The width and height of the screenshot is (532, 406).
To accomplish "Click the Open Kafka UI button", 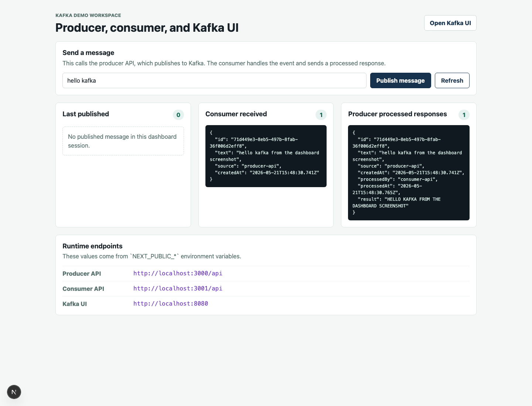I will coord(450,23).
